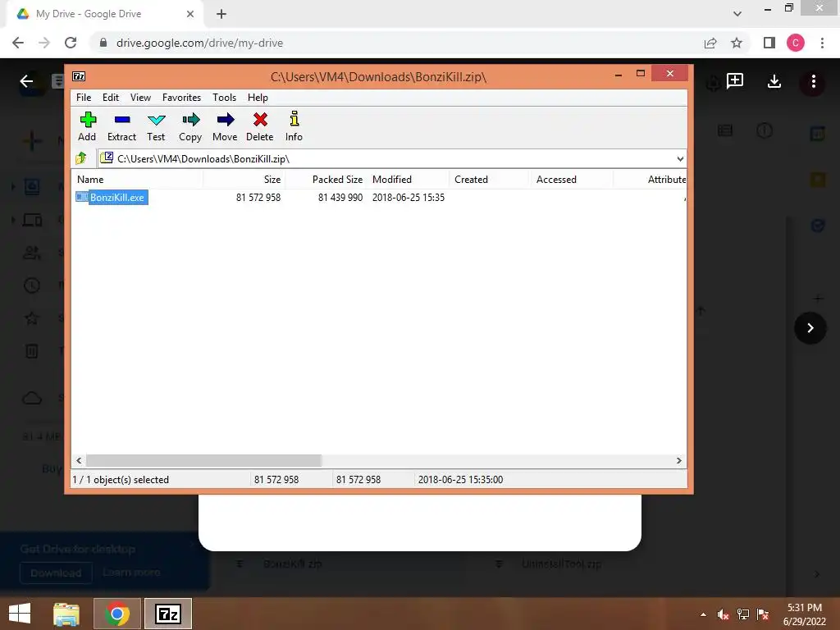This screenshot has width=840, height=630.
Task: Extract files with the Extract toolbar icon
Action: (x=121, y=127)
